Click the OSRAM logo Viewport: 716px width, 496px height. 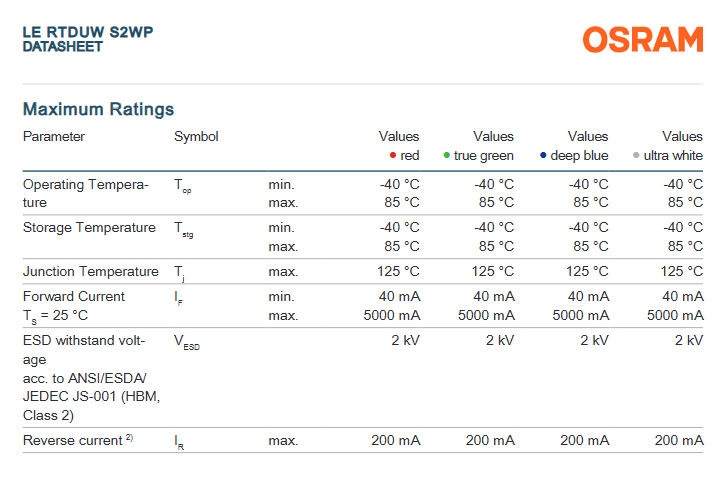(643, 39)
